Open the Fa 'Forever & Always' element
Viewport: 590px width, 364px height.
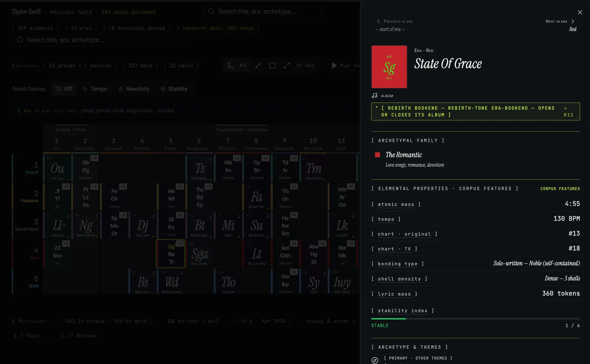[257, 197]
